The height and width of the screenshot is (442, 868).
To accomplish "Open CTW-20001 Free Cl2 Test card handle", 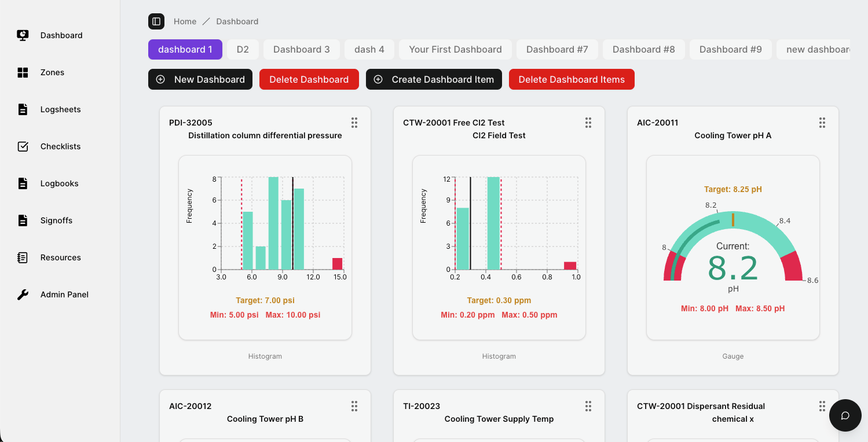I will point(588,123).
